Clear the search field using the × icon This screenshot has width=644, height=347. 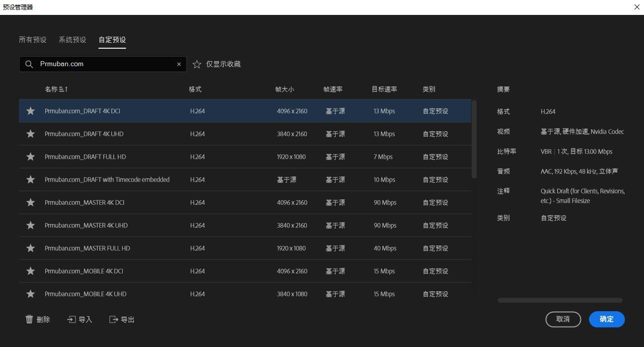coord(179,64)
